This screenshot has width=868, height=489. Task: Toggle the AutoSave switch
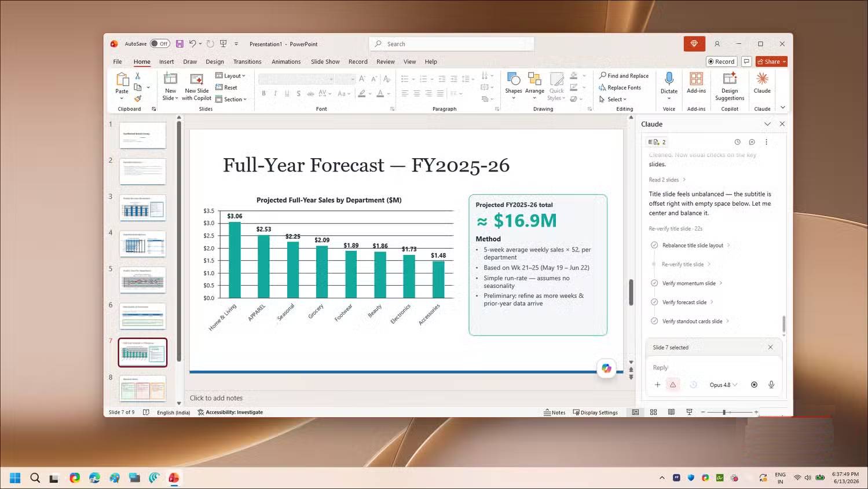click(x=160, y=43)
